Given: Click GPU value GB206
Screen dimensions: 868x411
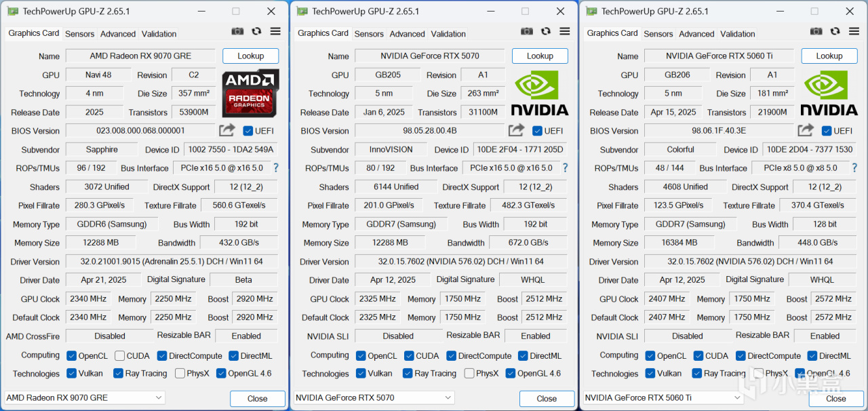Looking at the screenshot, I should pos(677,75).
